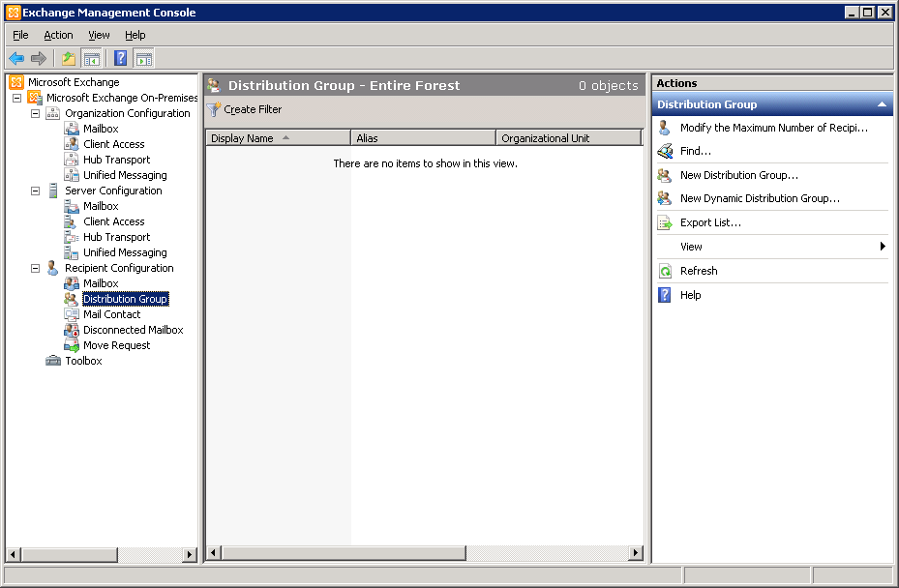Select Unified Messaging under Organization Configuration

[x=125, y=175]
